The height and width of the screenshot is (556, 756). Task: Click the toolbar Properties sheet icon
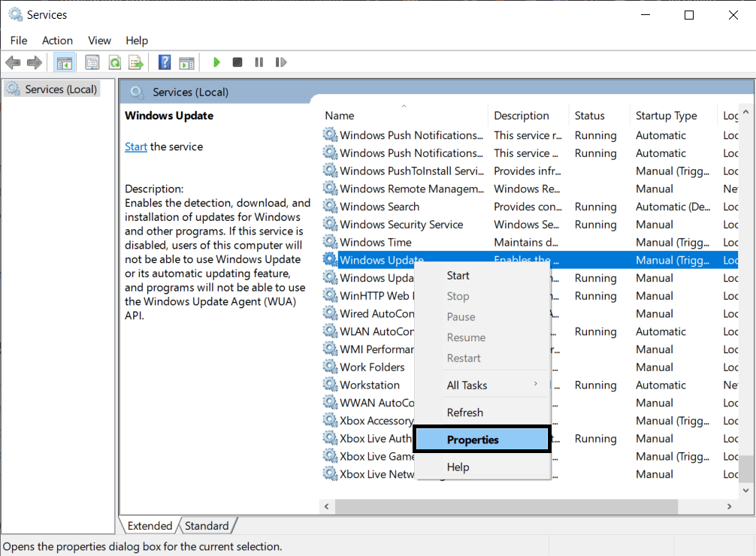tap(92, 62)
